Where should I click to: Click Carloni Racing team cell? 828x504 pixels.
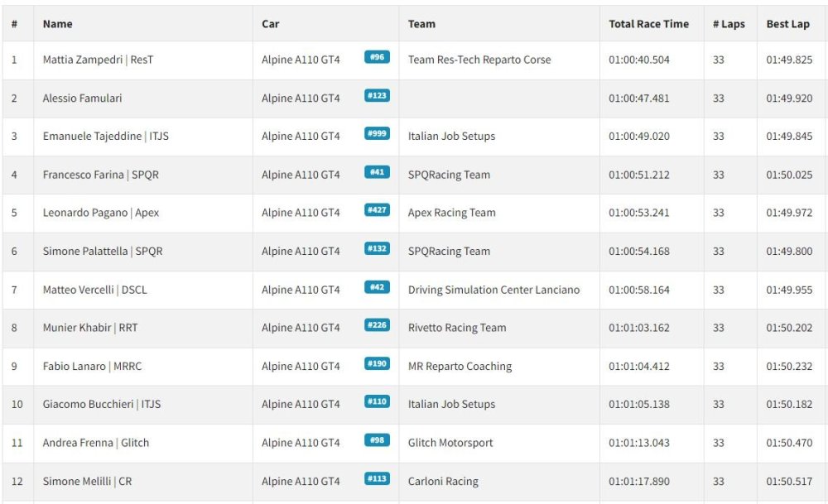click(443, 482)
